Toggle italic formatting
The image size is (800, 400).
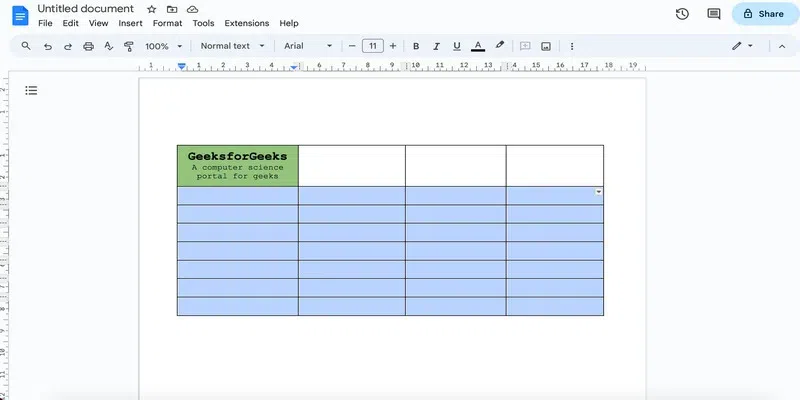(x=436, y=46)
